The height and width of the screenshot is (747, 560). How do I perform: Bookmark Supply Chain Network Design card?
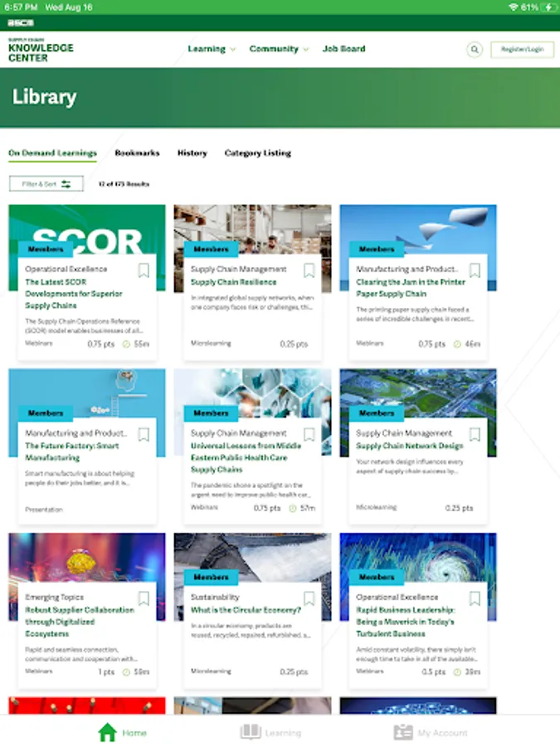tap(475, 434)
